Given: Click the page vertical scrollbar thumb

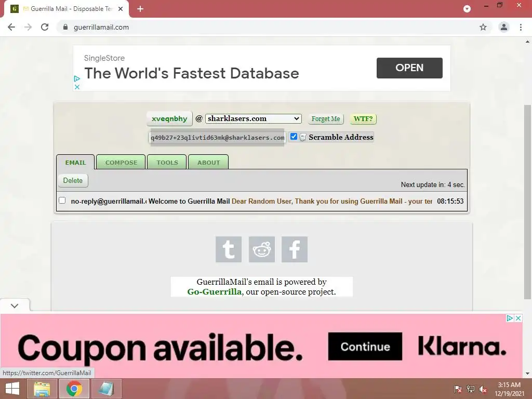Looking at the screenshot, I should (x=527, y=202).
